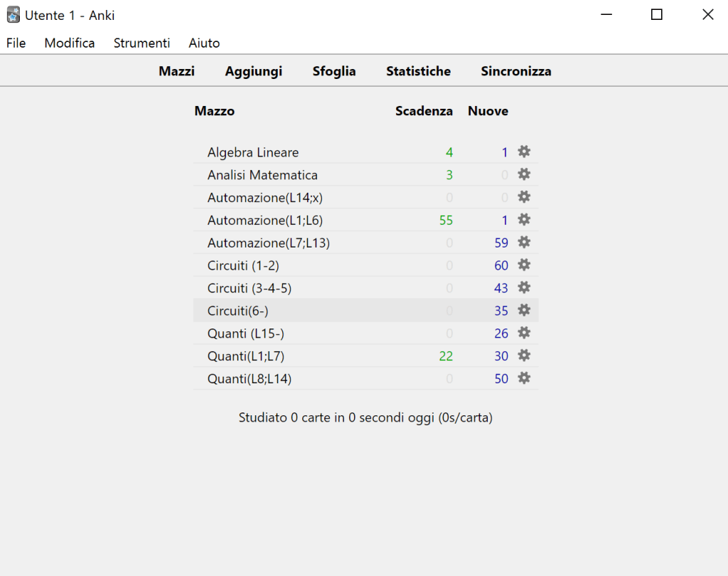Open the Strumenti menu

click(141, 43)
